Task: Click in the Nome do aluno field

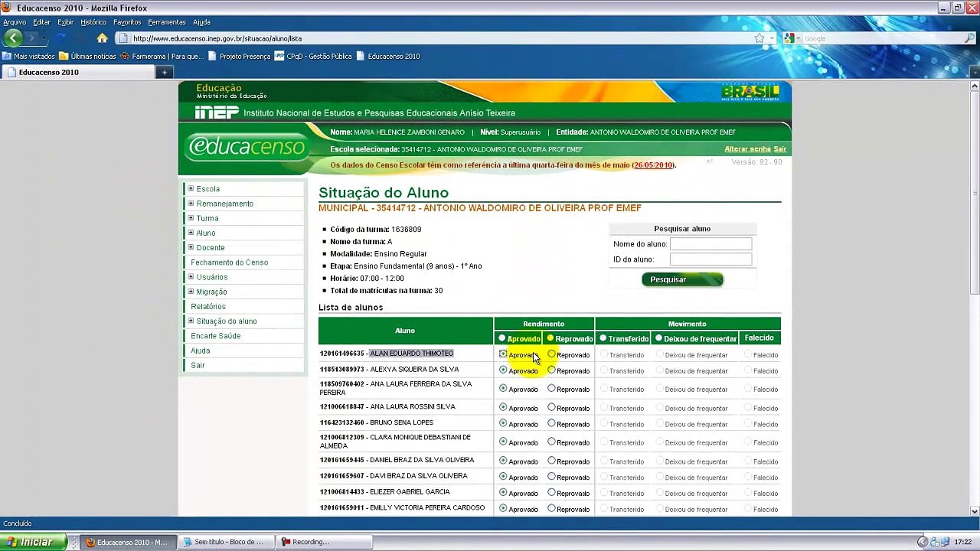Action: [710, 244]
